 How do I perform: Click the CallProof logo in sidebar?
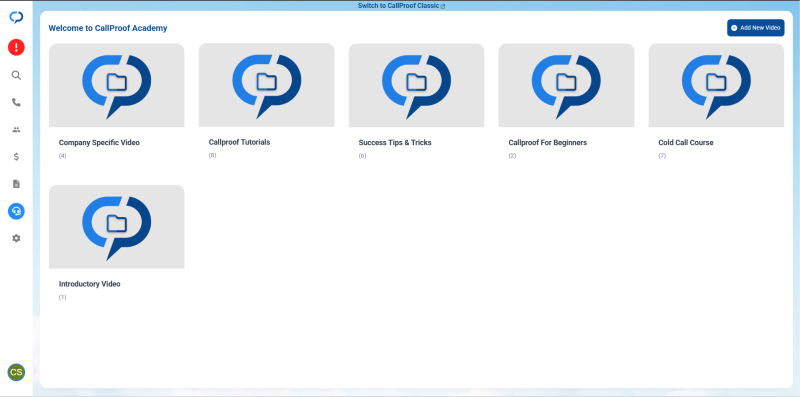[x=16, y=17]
